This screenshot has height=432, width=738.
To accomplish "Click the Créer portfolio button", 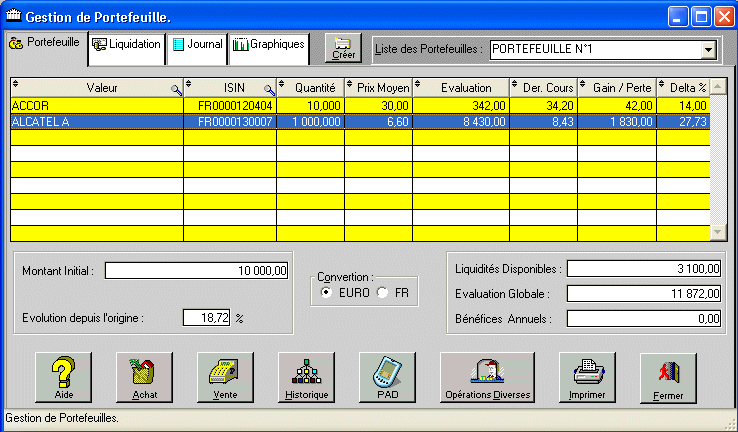I will pyautogui.click(x=343, y=47).
